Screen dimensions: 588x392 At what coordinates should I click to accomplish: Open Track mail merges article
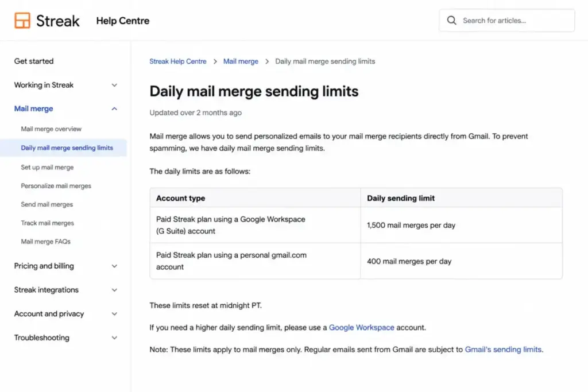pyautogui.click(x=47, y=223)
